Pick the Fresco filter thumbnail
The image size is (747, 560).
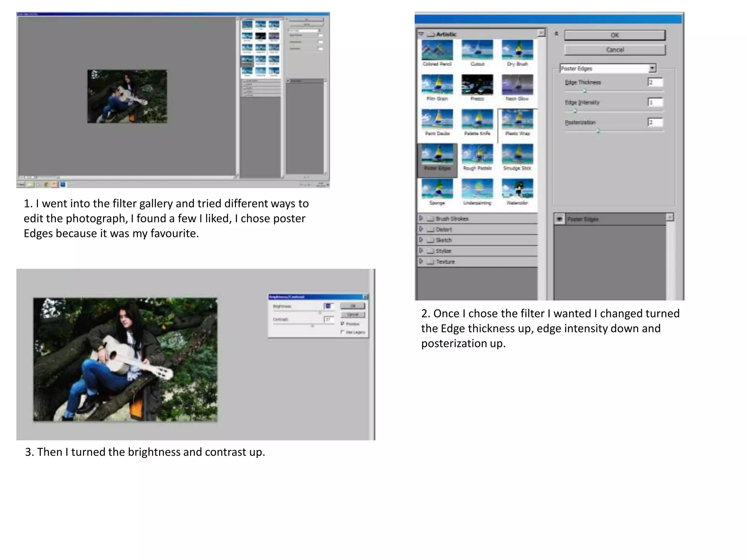(477, 85)
